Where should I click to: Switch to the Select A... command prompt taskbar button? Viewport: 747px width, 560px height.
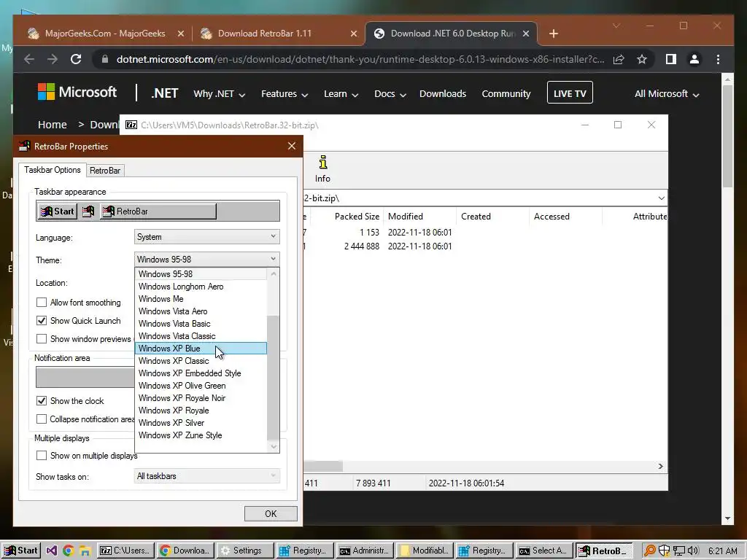(544, 551)
